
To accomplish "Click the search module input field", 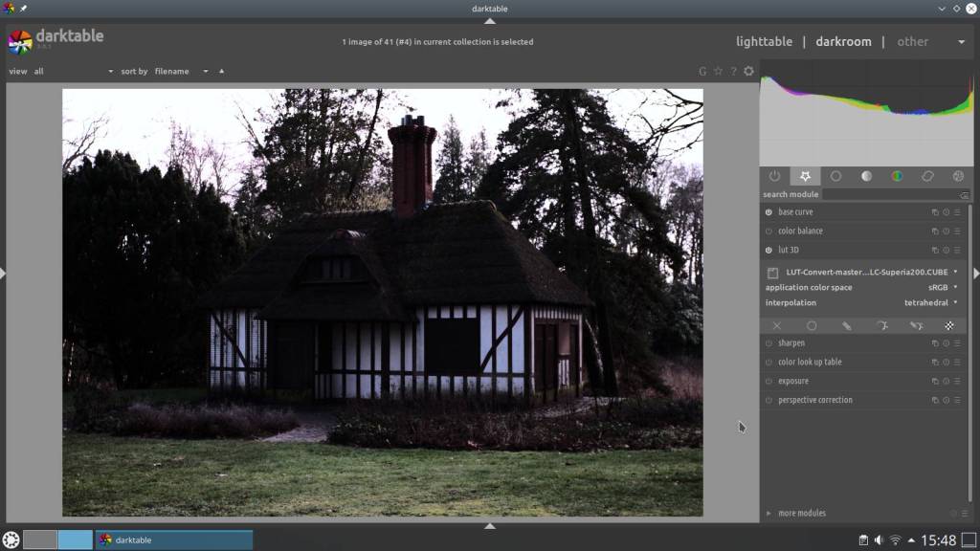I will point(890,194).
